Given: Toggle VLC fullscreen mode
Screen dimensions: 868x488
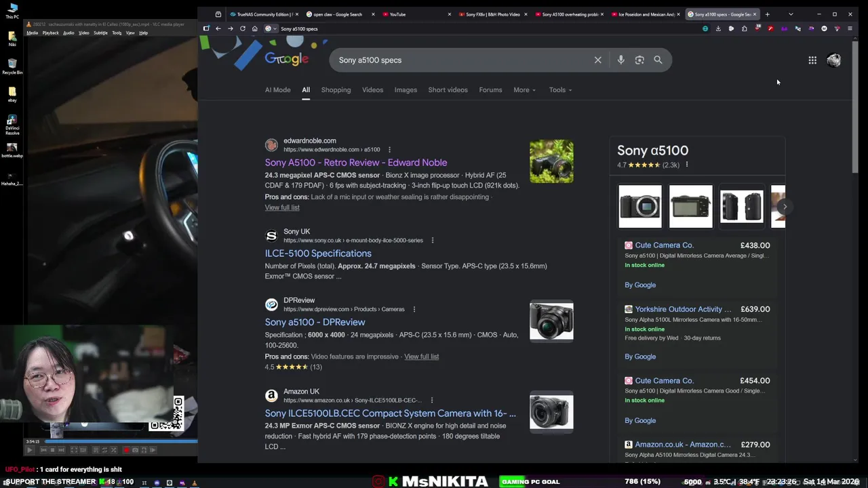Looking at the screenshot, I should (74, 450).
